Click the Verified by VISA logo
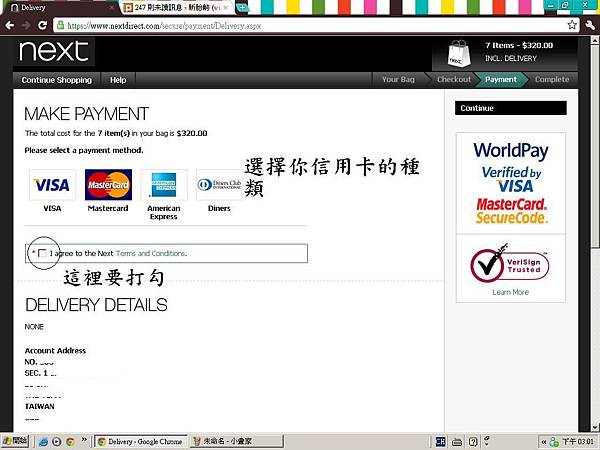600x450 pixels. click(512, 179)
